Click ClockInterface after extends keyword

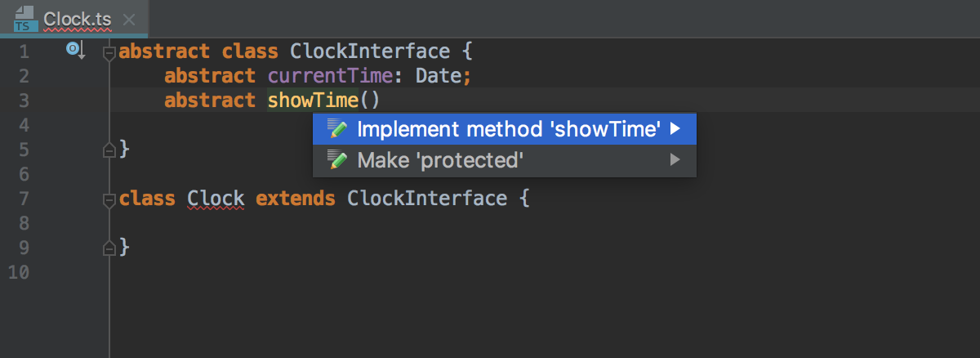pyautogui.click(x=427, y=199)
